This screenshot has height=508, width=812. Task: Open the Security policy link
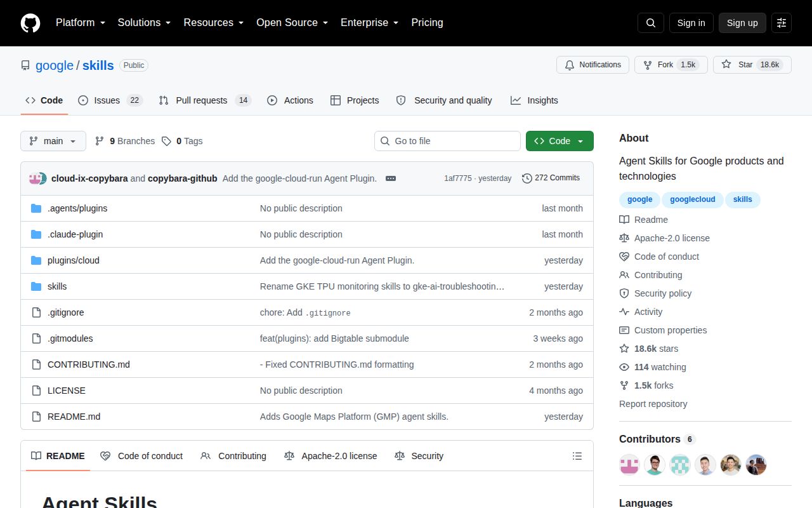pos(655,293)
